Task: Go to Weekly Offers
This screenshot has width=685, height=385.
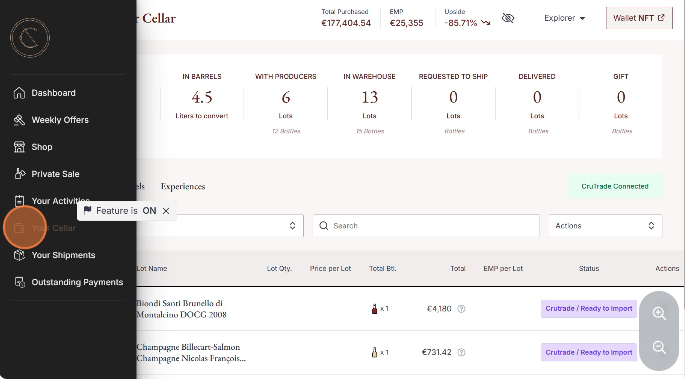Action: click(x=60, y=120)
